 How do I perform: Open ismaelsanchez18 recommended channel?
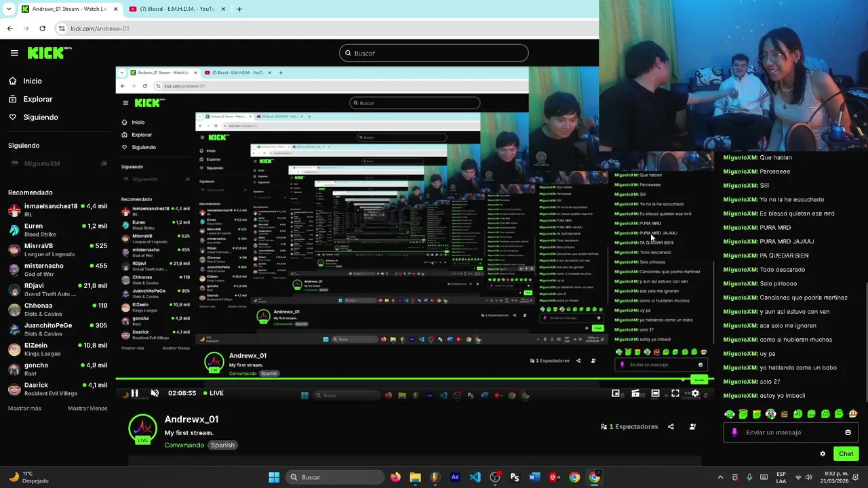(58, 209)
